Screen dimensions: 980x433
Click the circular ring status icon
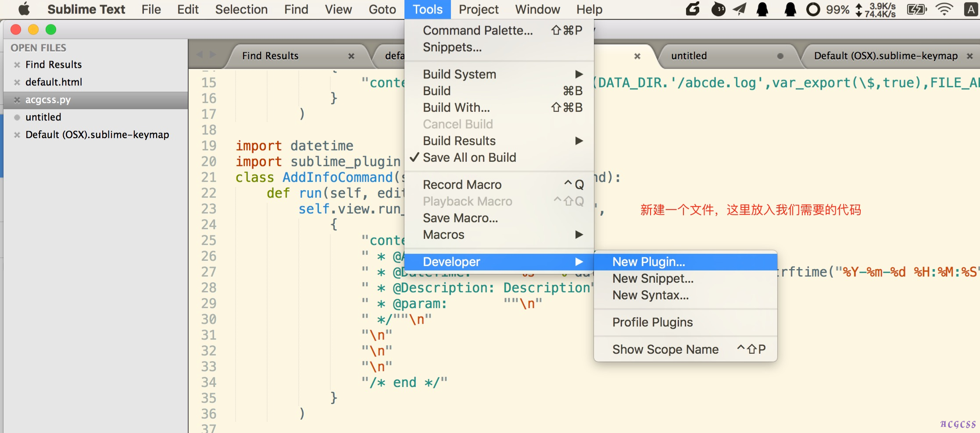tap(812, 9)
